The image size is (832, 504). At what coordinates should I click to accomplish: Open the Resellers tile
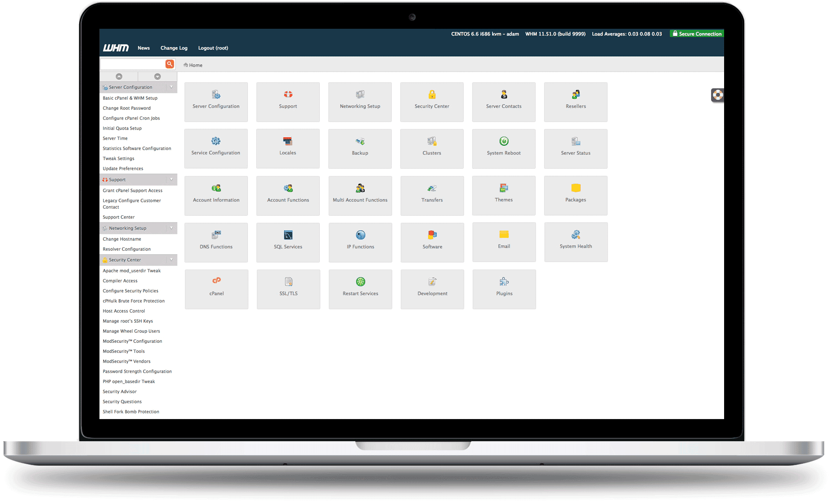click(575, 102)
